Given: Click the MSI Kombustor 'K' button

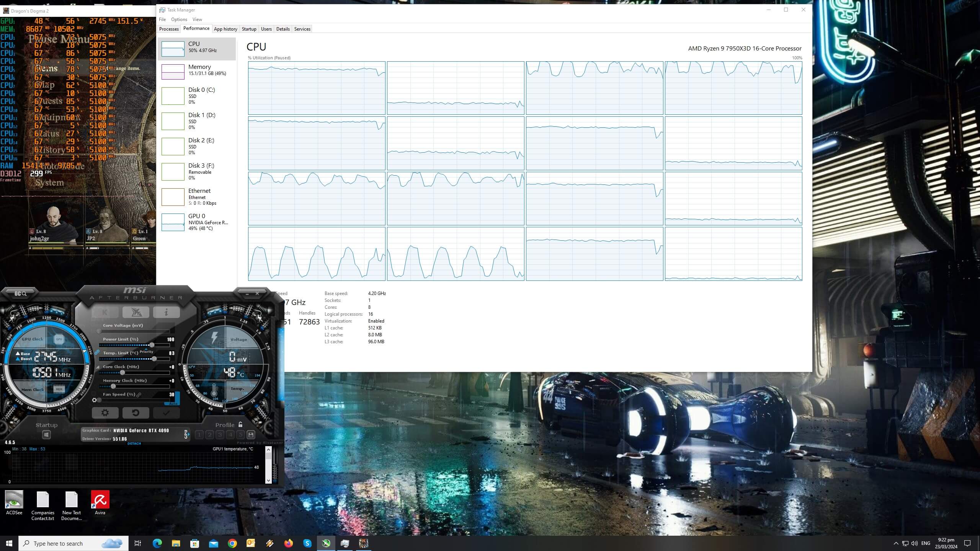Looking at the screenshot, I should pos(105,312).
